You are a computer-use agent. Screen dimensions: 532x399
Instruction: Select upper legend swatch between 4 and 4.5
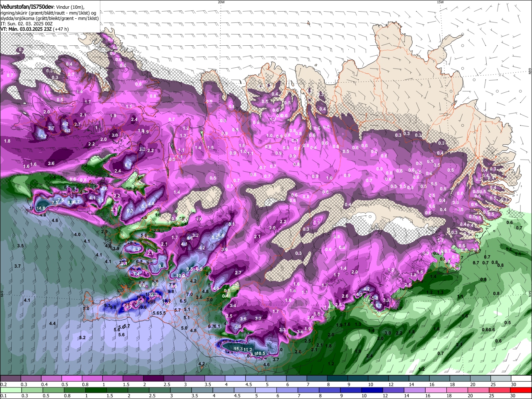click(235, 379)
